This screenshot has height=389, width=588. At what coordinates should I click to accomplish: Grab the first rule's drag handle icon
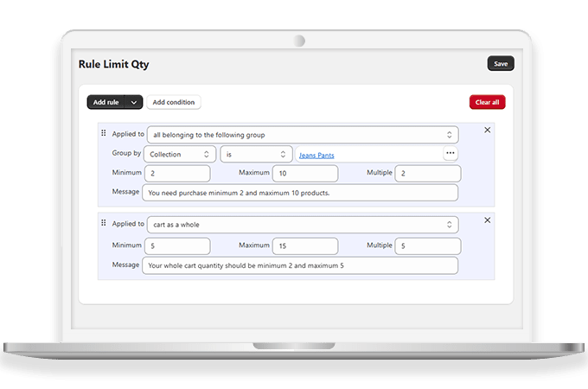[x=104, y=133]
